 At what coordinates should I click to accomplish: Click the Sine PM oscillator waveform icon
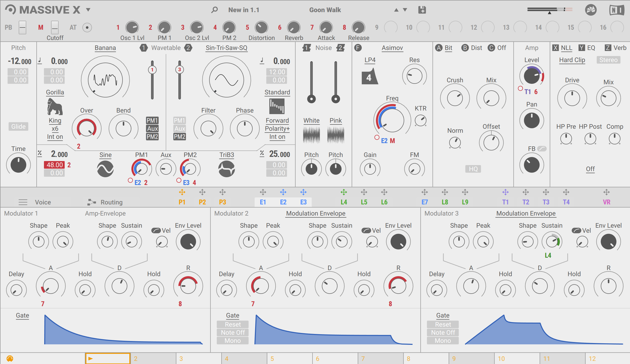[105, 169]
